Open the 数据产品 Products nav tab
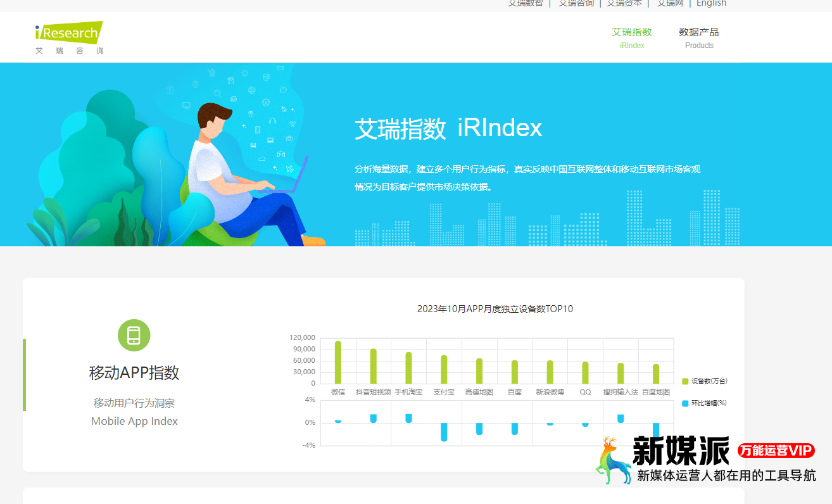 point(699,38)
